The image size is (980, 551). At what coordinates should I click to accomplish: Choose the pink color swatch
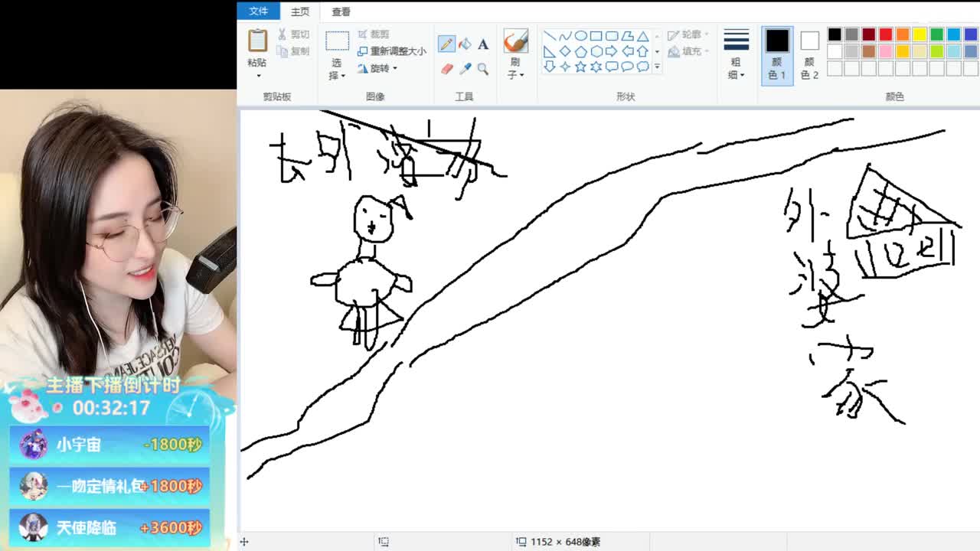click(886, 51)
